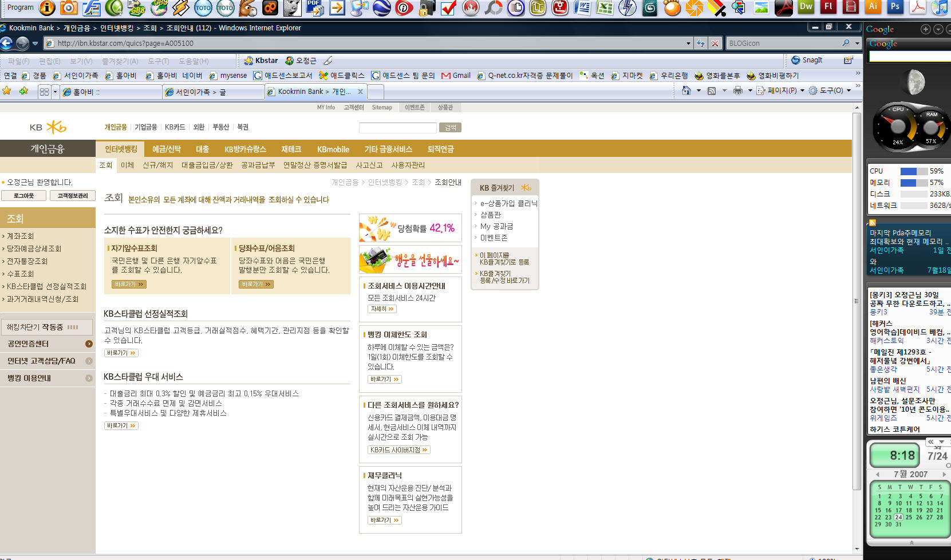Go to next month in calendar gadget
951x560 pixels.
944,474
